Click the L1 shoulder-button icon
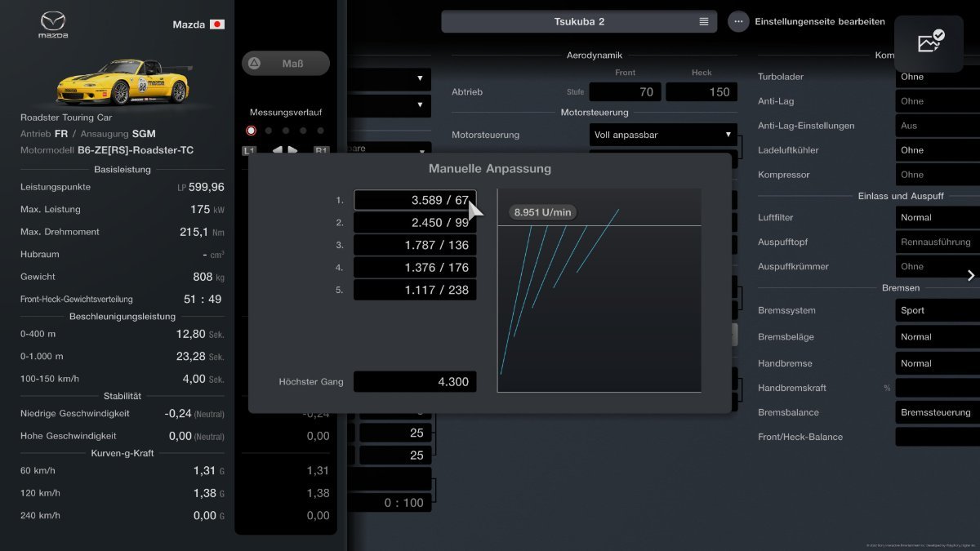 point(250,150)
